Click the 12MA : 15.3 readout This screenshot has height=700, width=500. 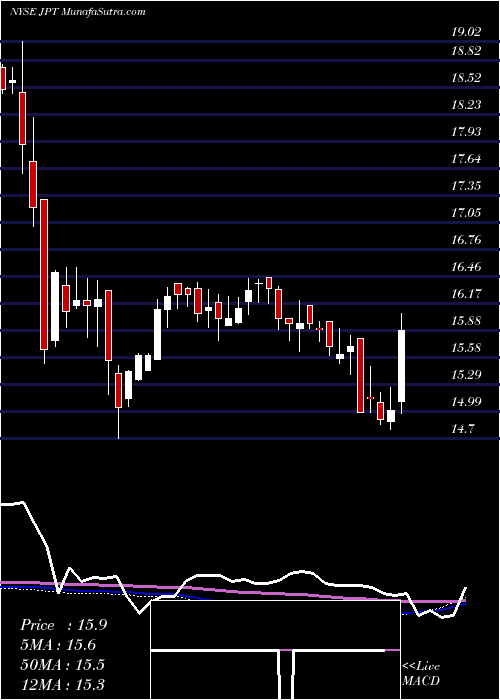pos(62,684)
